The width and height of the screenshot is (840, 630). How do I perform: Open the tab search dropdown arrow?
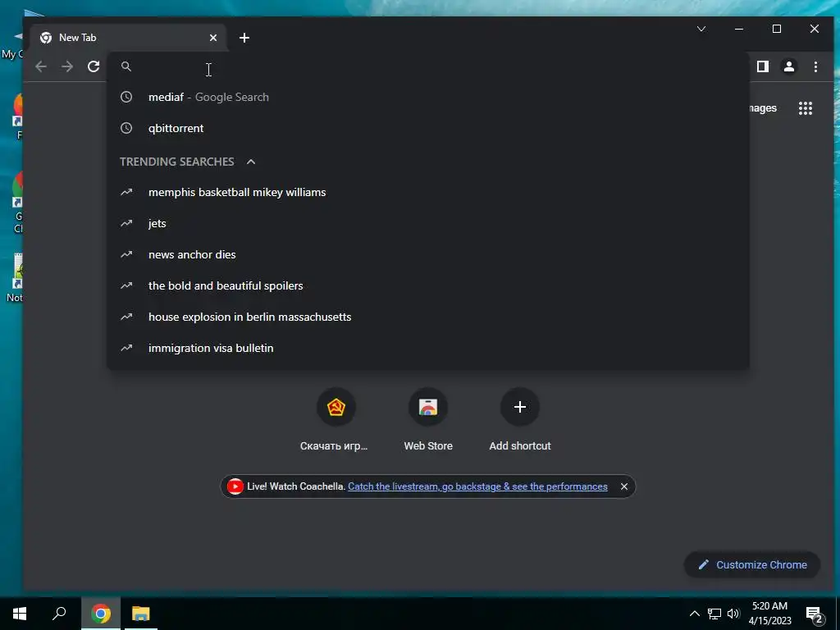pos(701,29)
